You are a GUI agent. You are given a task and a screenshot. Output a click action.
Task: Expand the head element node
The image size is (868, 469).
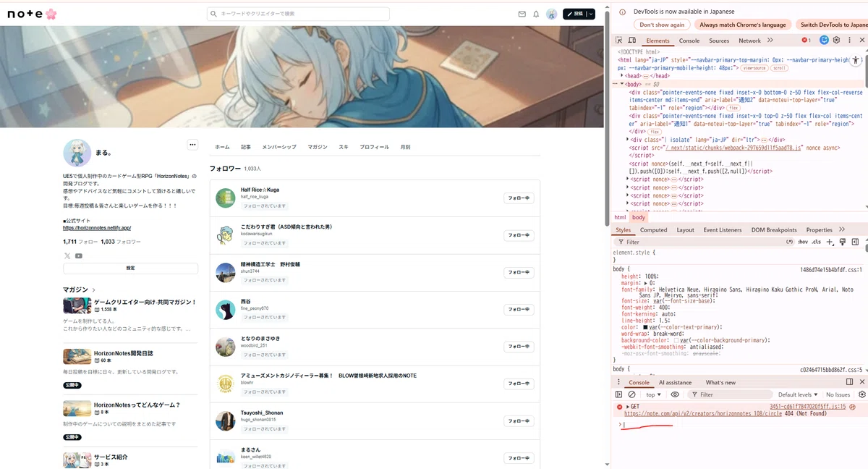[622, 76]
